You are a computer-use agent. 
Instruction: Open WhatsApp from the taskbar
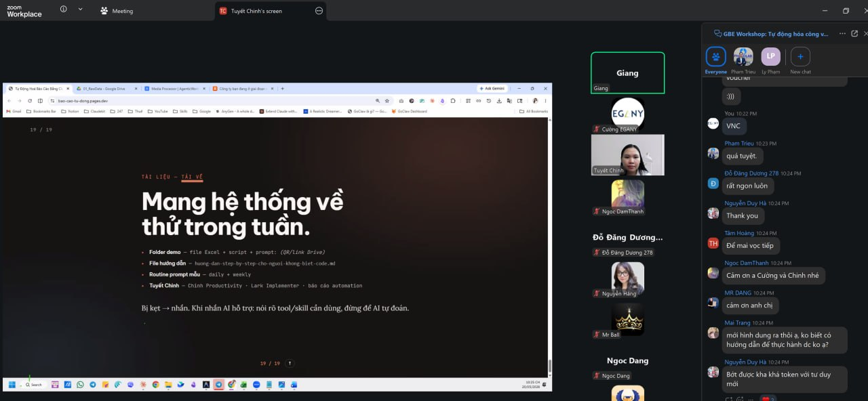(x=80, y=384)
